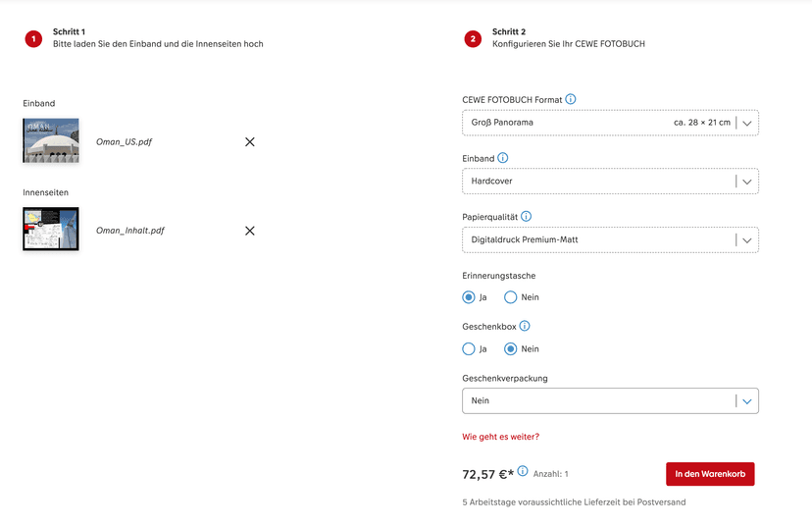Click the price info icon next to 72,57 €
The width and height of the screenshot is (812, 526).
click(523, 472)
